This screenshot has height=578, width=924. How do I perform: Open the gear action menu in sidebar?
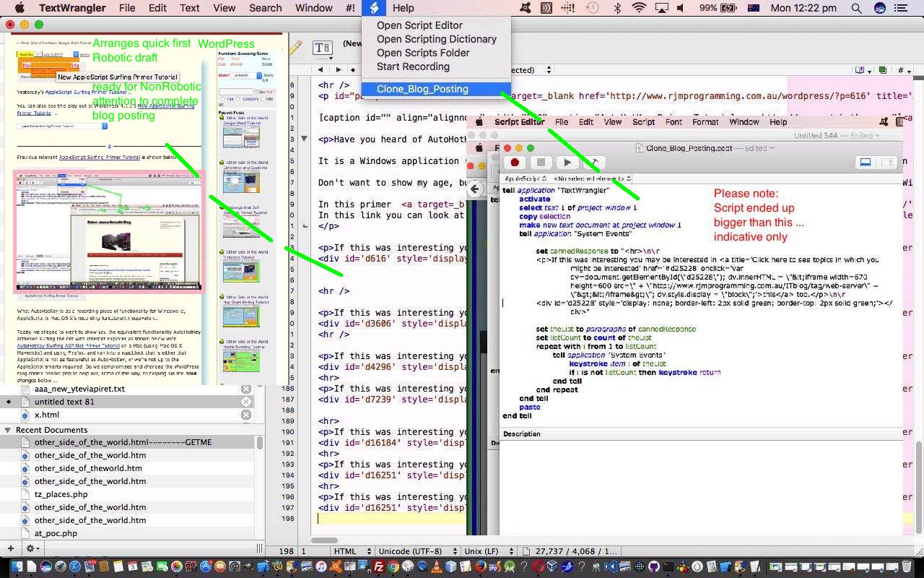[x=31, y=548]
